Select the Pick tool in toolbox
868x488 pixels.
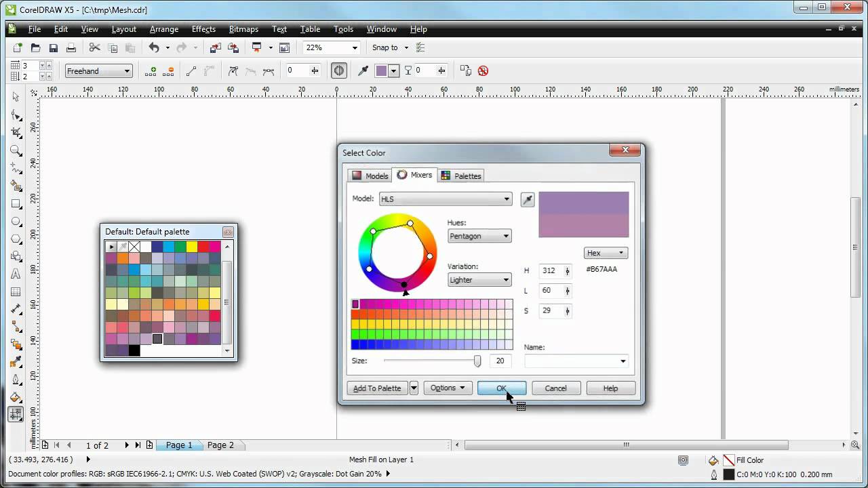pos(16,97)
